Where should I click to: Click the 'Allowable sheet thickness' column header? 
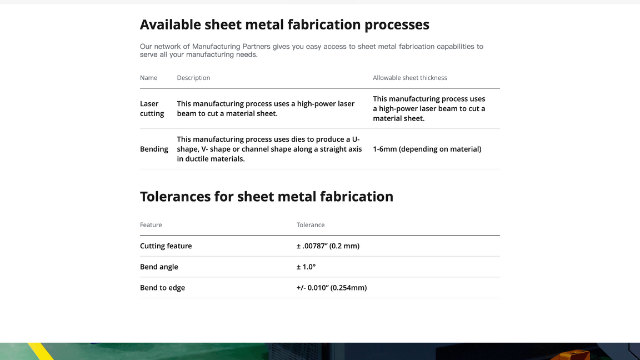(410, 78)
